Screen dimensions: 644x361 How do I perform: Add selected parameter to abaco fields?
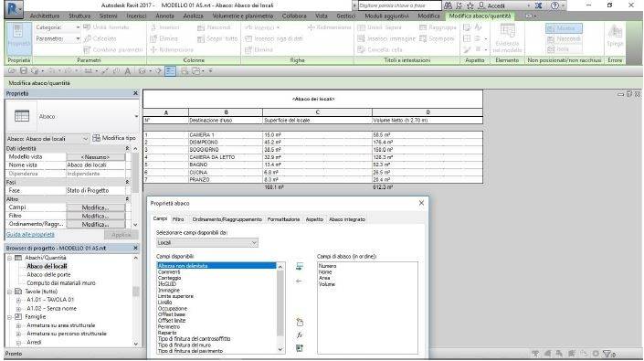(300, 267)
